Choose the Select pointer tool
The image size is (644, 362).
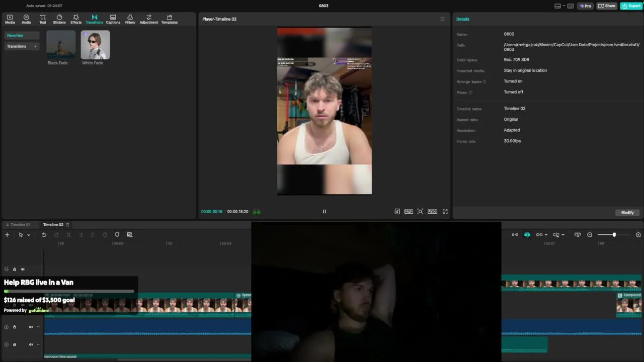pyautogui.click(x=21, y=235)
